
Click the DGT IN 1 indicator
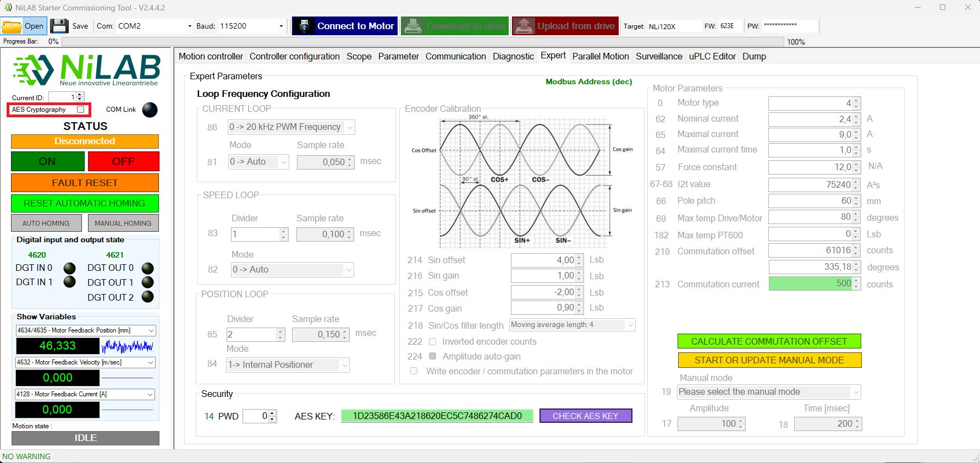(70, 282)
